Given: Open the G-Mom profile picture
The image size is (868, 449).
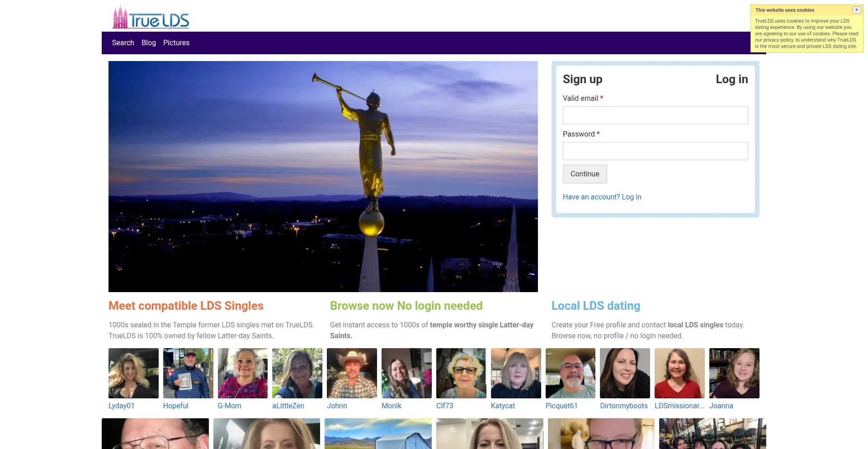Looking at the screenshot, I should point(243,373).
